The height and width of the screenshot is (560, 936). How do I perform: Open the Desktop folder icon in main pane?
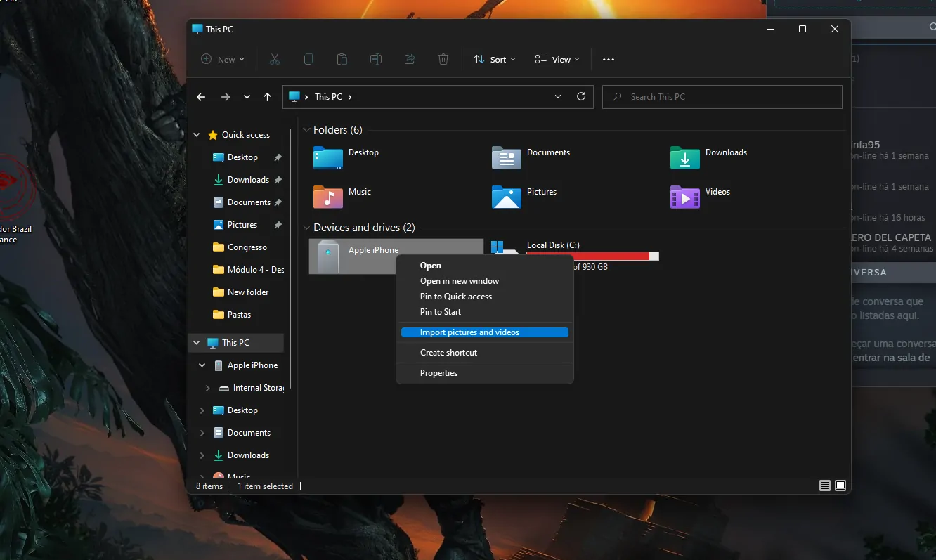click(x=328, y=157)
